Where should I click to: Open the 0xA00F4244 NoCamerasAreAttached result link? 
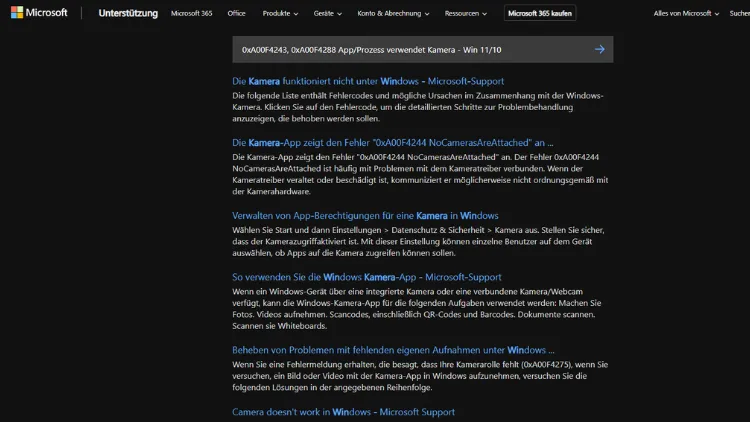click(x=393, y=143)
